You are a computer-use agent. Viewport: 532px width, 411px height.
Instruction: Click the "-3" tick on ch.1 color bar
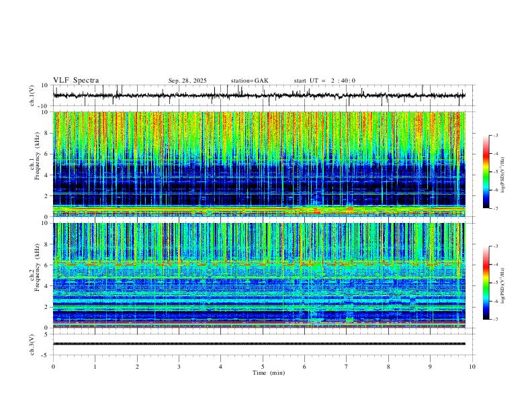pyautogui.click(x=495, y=136)
